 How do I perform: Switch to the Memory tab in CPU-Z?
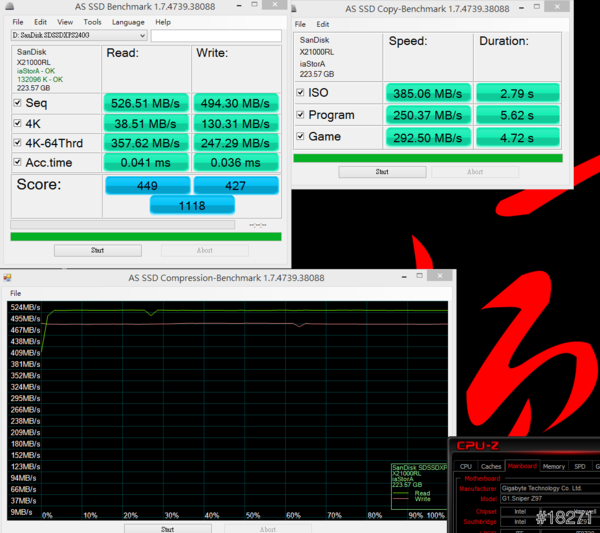pos(553,466)
